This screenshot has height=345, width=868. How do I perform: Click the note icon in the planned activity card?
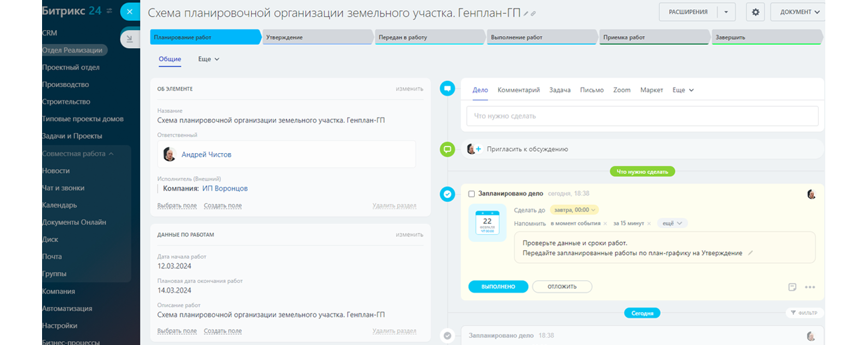click(792, 287)
